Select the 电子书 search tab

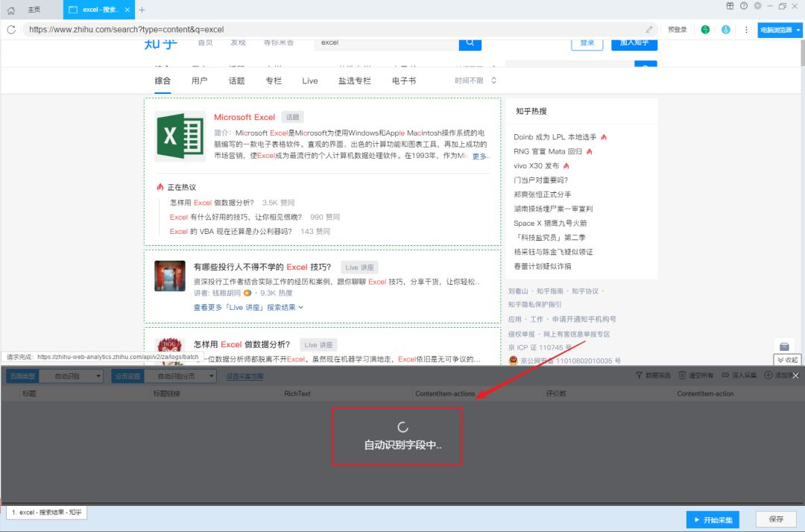coord(404,80)
